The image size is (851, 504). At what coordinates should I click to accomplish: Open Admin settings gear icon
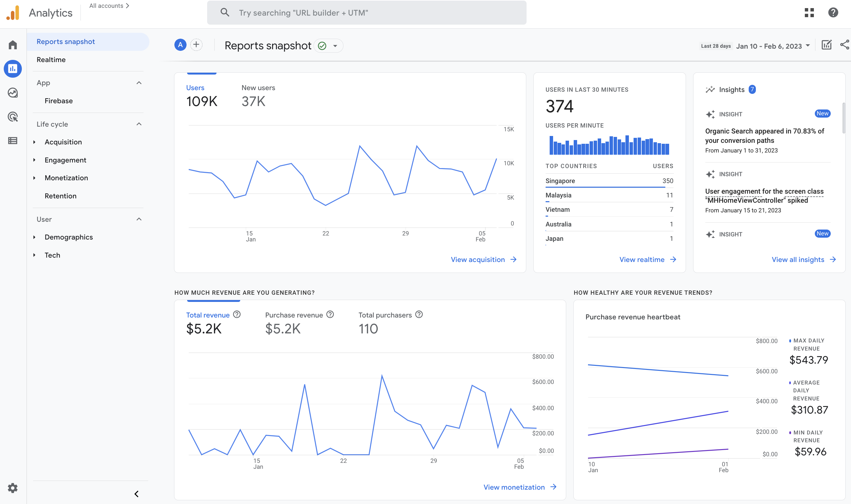12,488
